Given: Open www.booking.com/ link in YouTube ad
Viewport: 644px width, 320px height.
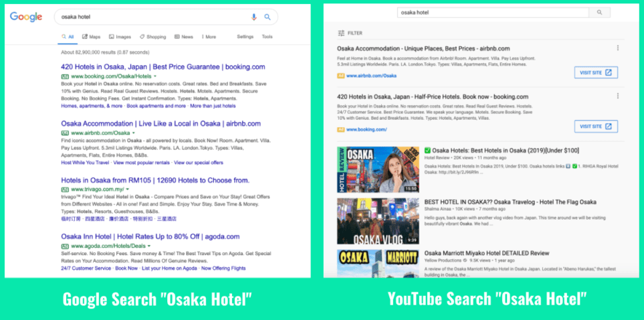Looking at the screenshot, I should tap(366, 130).
